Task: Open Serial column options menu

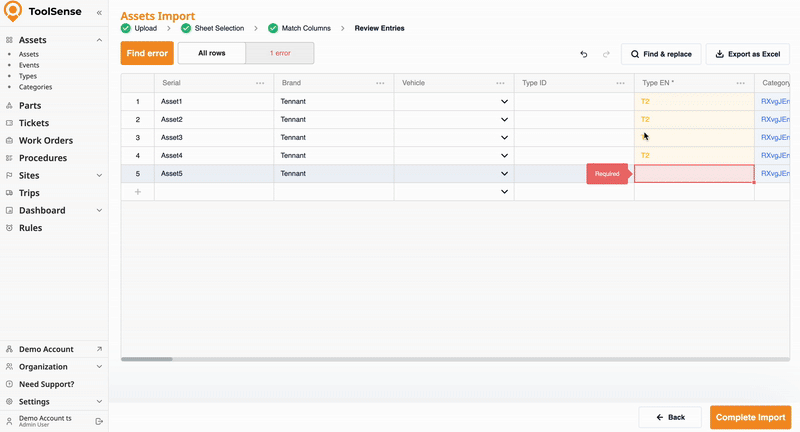Action: [x=260, y=83]
